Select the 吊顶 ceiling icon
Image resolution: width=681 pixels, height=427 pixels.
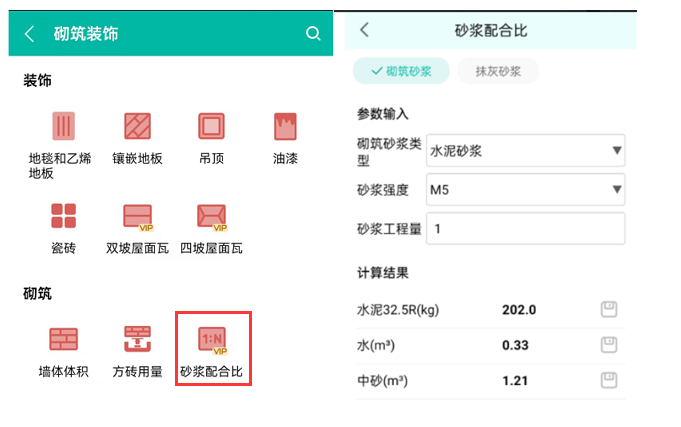point(211,127)
